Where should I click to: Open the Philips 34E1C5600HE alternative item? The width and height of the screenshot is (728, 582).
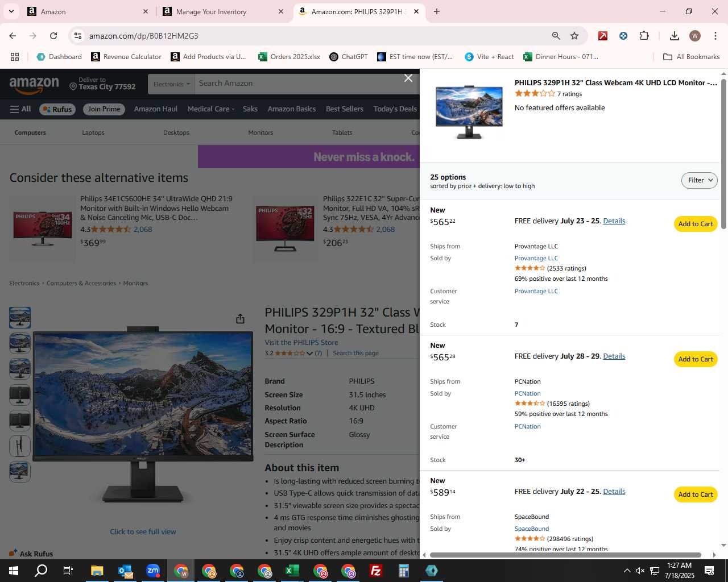[156, 208]
